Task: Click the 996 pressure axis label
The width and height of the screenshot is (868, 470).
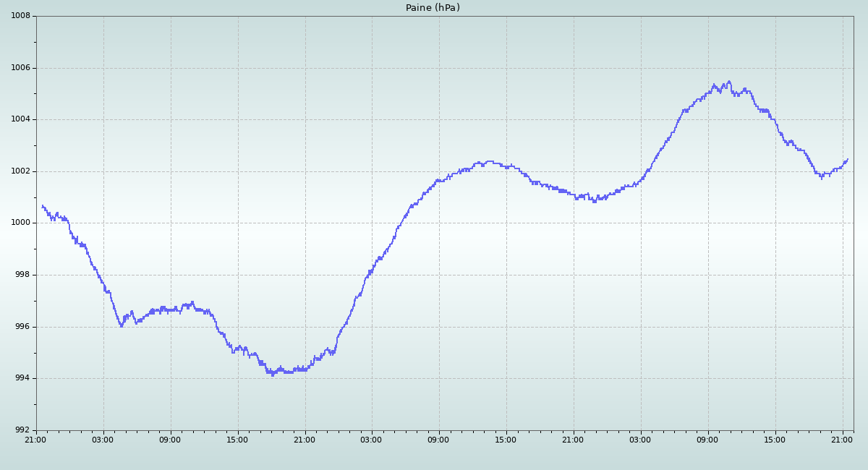Action: pyautogui.click(x=22, y=327)
